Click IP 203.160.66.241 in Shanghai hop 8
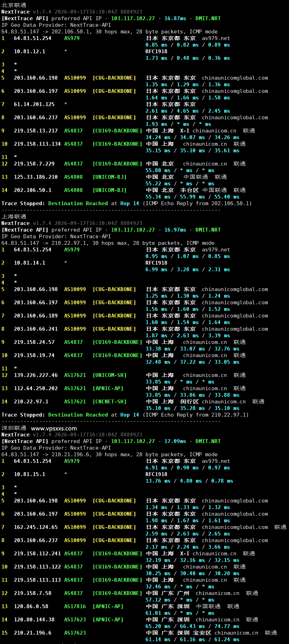The image size is (289, 644). coord(36,329)
